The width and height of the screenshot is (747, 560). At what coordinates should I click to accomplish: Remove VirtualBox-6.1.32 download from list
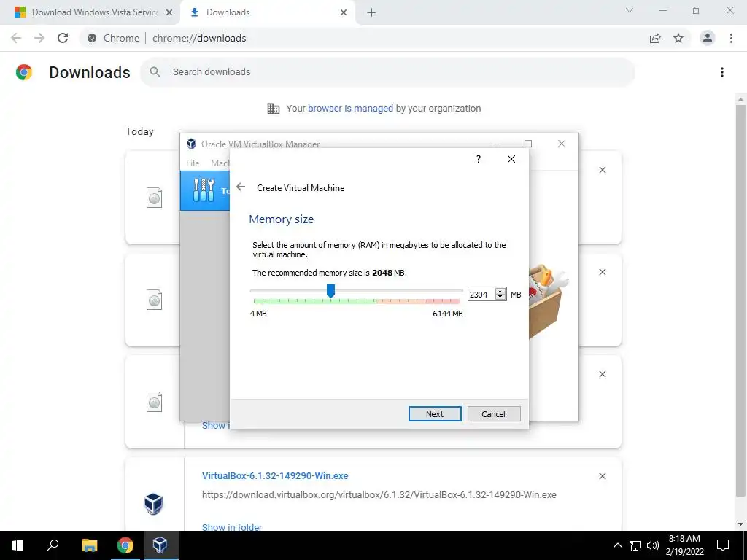602,475
